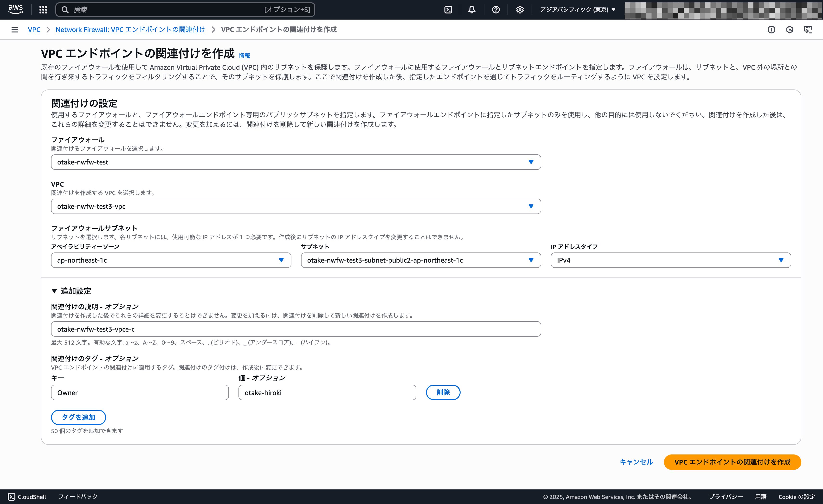This screenshot has height=504, width=823.
Task: Click the タグを追加 button
Action: click(x=78, y=417)
